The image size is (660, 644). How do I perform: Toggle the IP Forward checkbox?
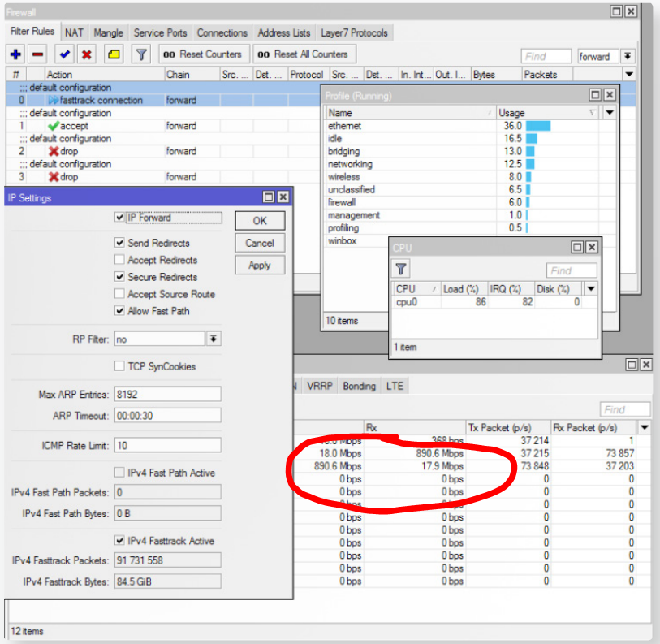[x=120, y=218]
